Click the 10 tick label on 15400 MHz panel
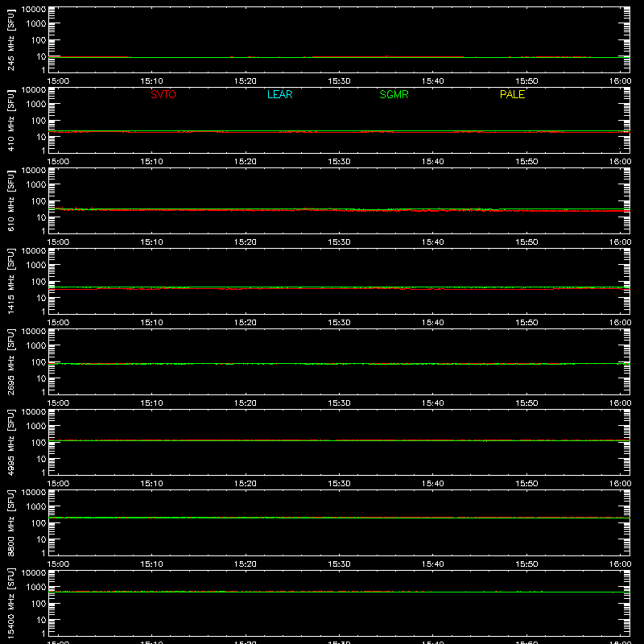The width and height of the screenshot is (644, 644). point(41,620)
